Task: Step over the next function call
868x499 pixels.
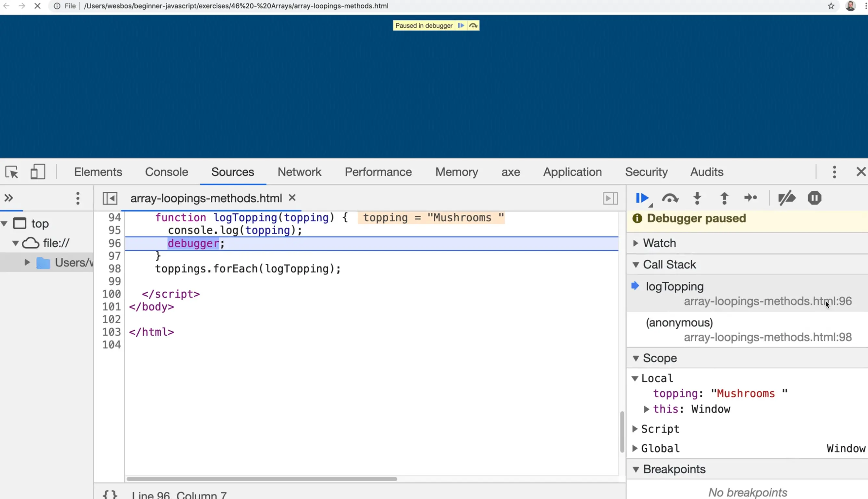Action: pos(670,198)
